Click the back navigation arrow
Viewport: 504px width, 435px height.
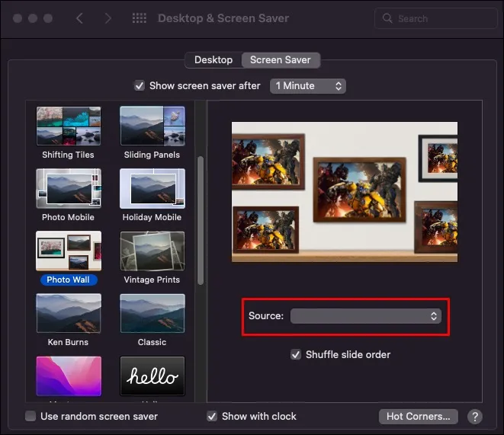coord(80,18)
